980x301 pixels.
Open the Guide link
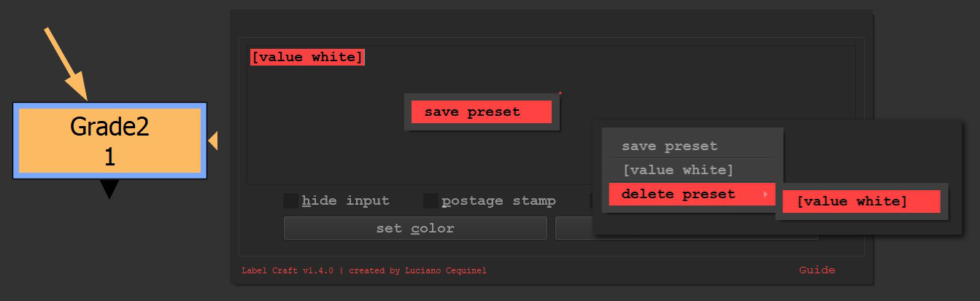click(x=817, y=270)
